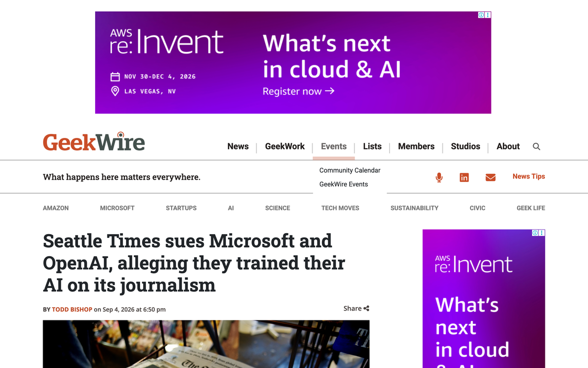The height and width of the screenshot is (368, 588).
Task: Click the News Tips link
Action: pos(529,176)
